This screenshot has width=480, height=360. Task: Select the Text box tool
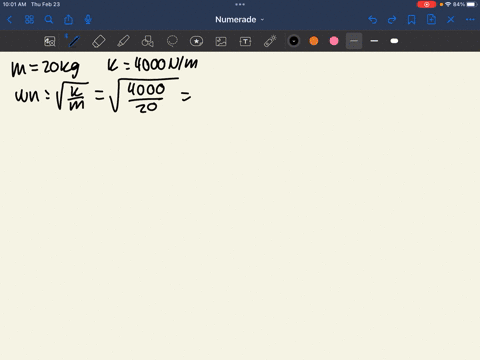pos(245,41)
